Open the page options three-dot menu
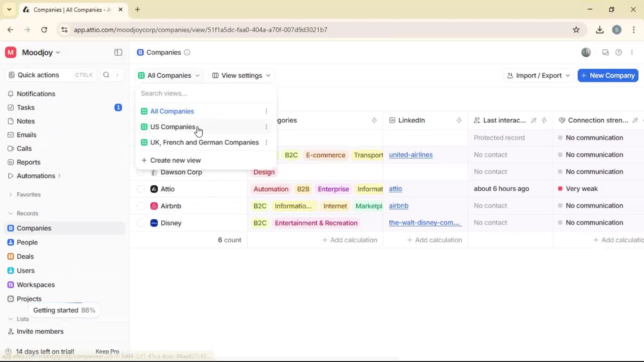The image size is (644, 362). coord(632,52)
